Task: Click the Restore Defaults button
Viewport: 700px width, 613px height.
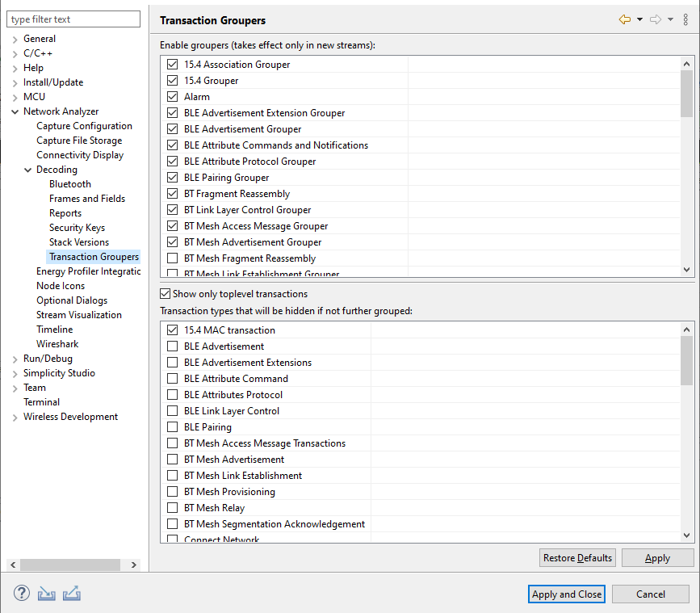Action: 576,557
